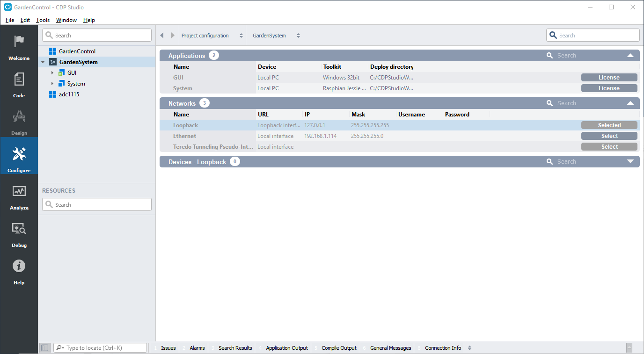Open the Help menu in menu bar
Image resolution: width=644 pixels, height=354 pixels.
point(89,20)
